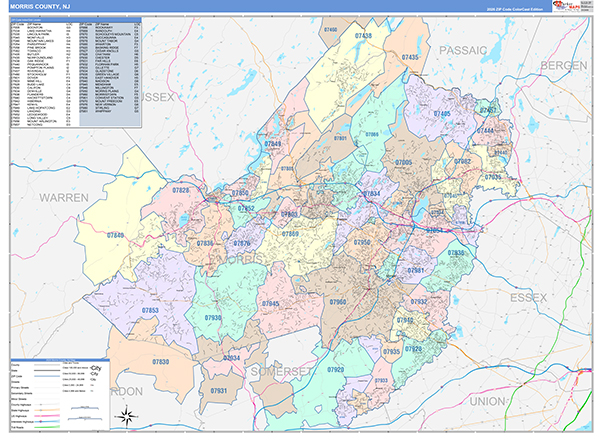The image size is (600, 440).
Task: Click ZIP code 07435 label
Action: tap(410, 57)
